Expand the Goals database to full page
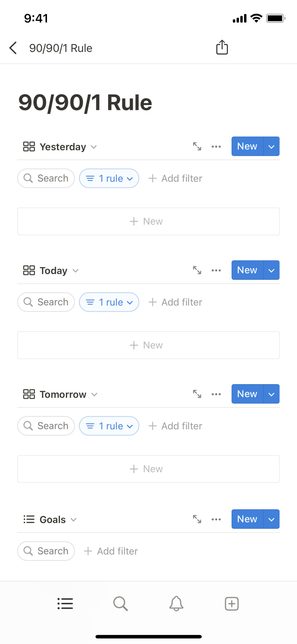 tap(197, 519)
